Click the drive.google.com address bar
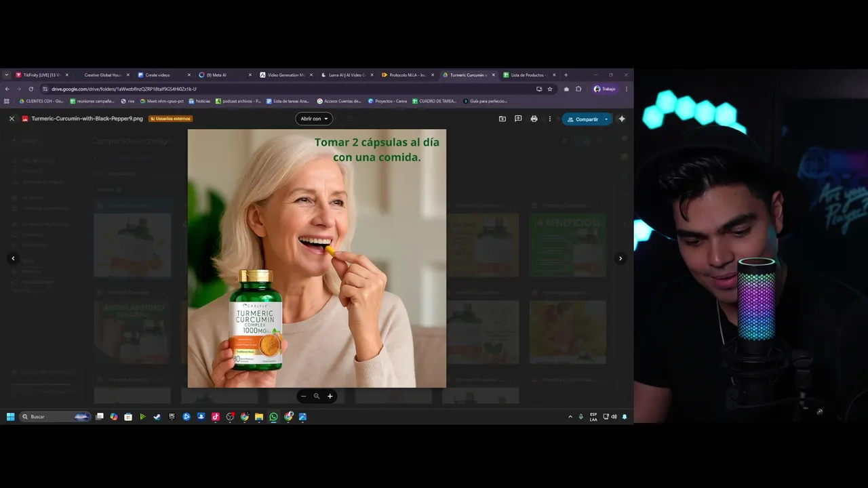The width and height of the screenshot is (868, 488). click(292, 89)
